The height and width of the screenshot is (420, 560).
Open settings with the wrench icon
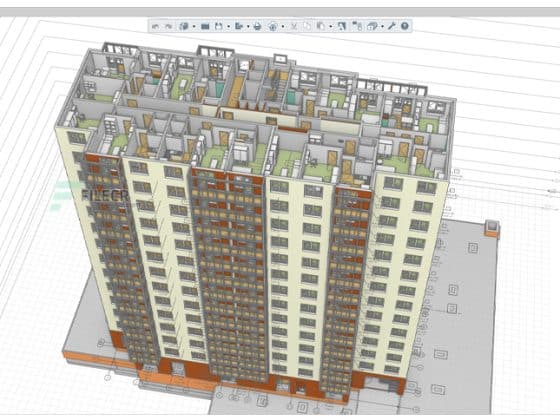coord(392,26)
